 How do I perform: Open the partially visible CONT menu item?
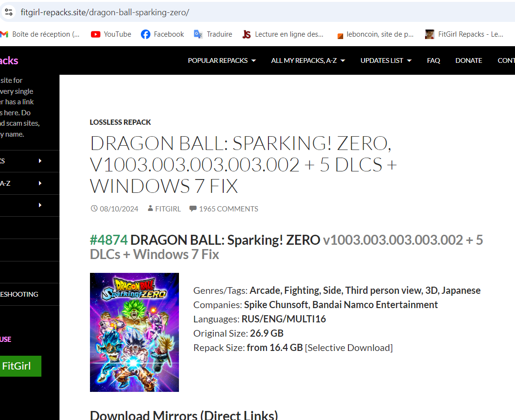[506, 60]
